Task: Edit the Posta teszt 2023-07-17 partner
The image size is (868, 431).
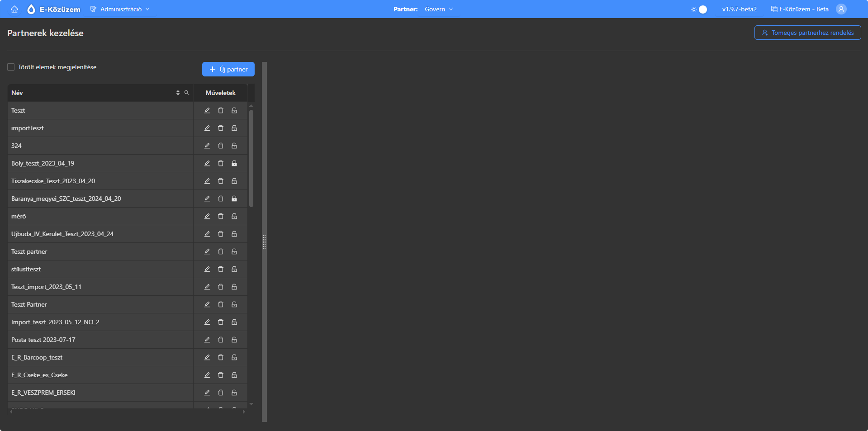Action: pos(207,340)
